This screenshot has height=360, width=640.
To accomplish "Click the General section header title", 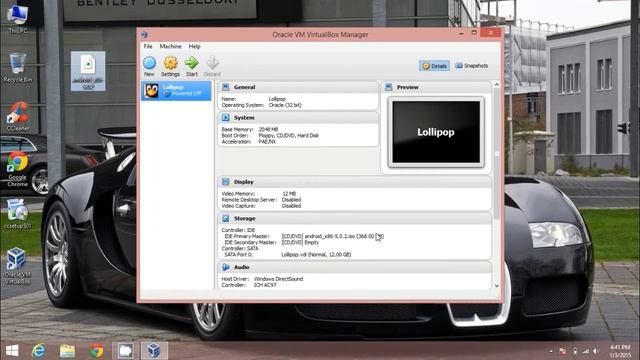I will [244, 87].
